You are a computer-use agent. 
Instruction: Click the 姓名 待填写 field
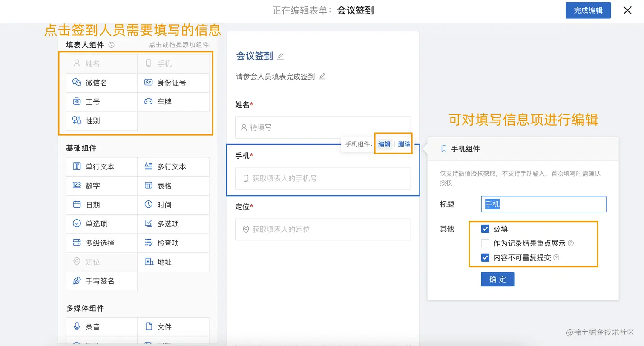[x=323, y=127]
